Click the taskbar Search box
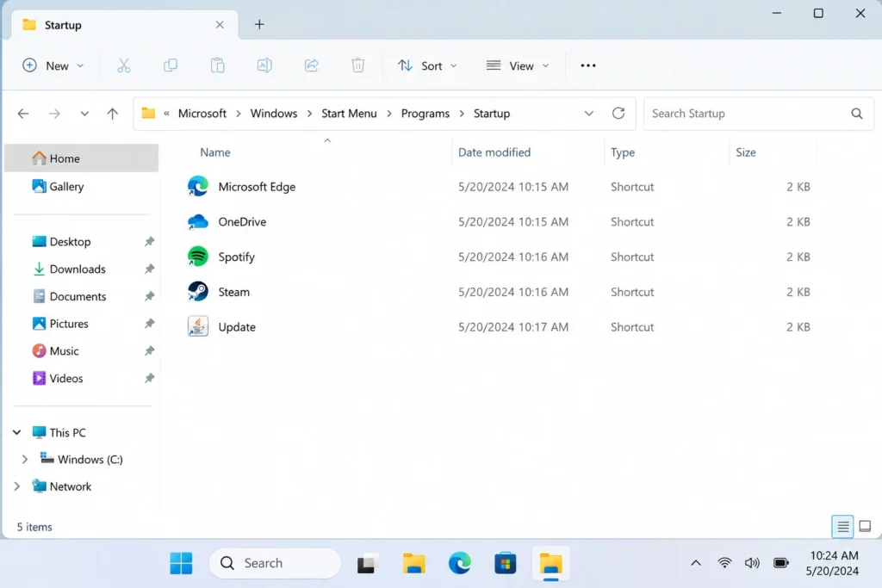 click(275, 563)
